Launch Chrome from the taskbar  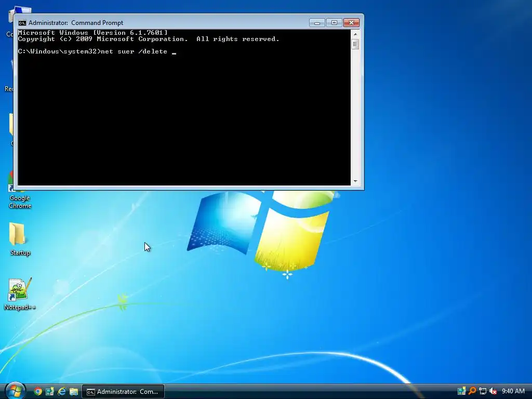[x=38, y=392]
